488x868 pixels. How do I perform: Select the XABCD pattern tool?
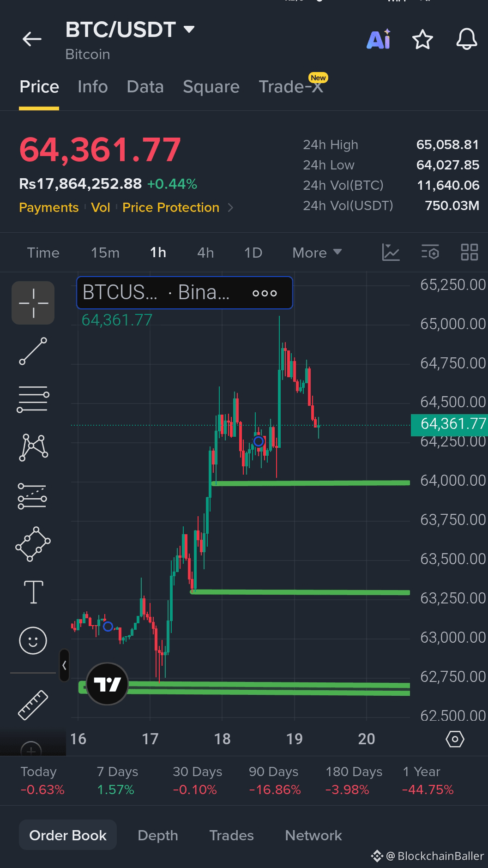[x=33, y=447]
